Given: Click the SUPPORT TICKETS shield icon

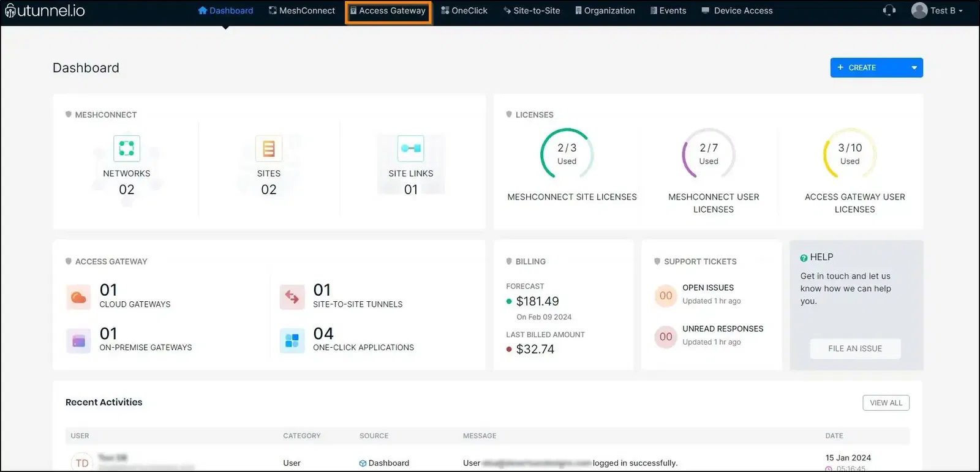Looking at the screenshot, I should 657,261.
